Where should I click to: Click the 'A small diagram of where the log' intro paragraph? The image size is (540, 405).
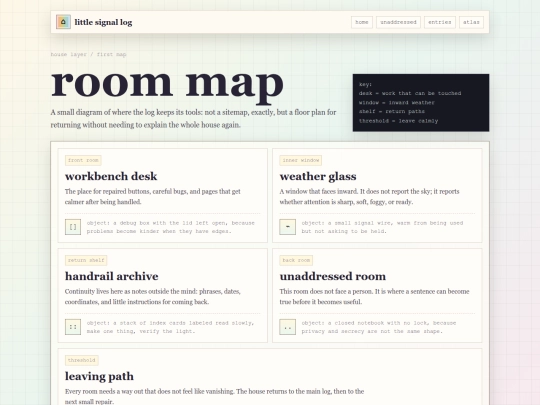pos(193,118)
